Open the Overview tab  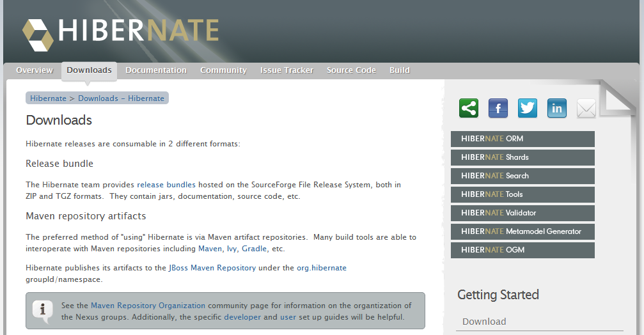tap(35, 70)
